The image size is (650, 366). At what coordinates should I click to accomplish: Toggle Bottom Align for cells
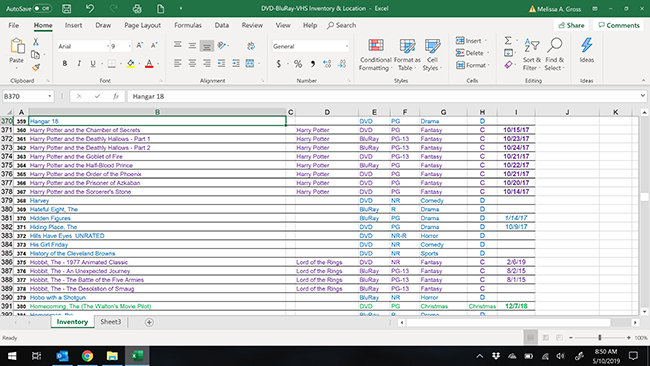point(207,46)
